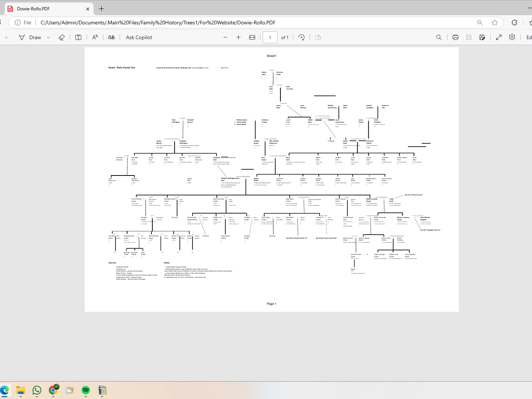
Task: Open PDF settings gear menu
Action: [x=512, y=37]
